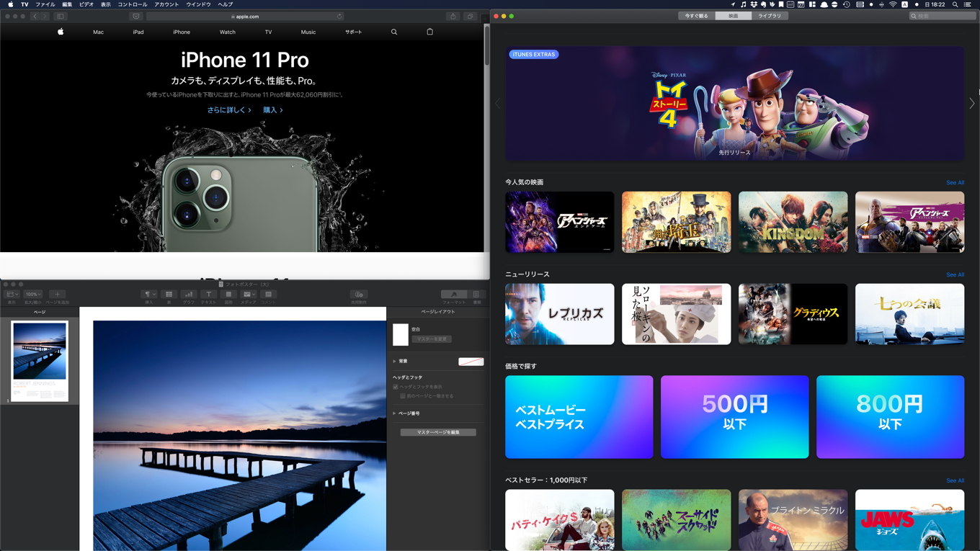The width and height of the screenshot is (980, 551).
Task: Open the コントロール menu in the menu bar
Action: [133, 4]
